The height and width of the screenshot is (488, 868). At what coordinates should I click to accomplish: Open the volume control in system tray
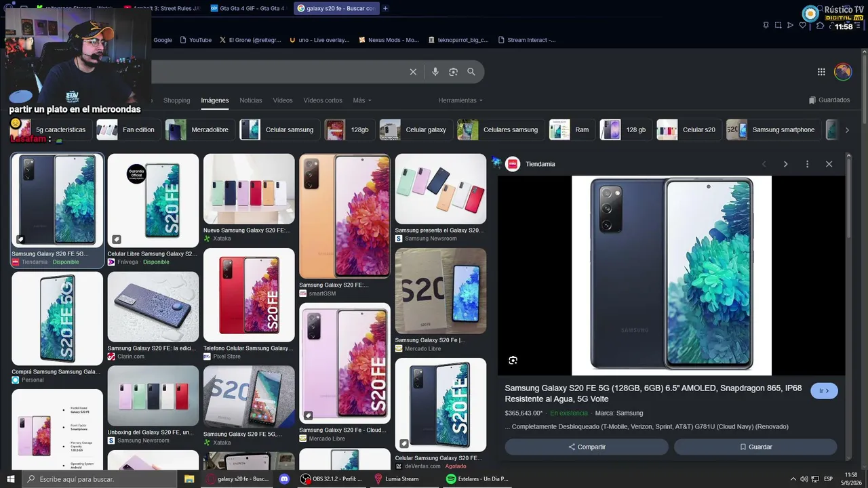pyautogui.click(x=804, y=479)
